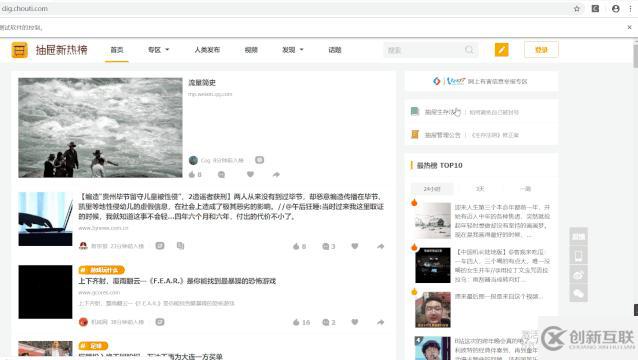Image resolution: width=638 pixels, height=360 pixels.
Task: Click the orange pencil publish icon
Action: [501, 50]
